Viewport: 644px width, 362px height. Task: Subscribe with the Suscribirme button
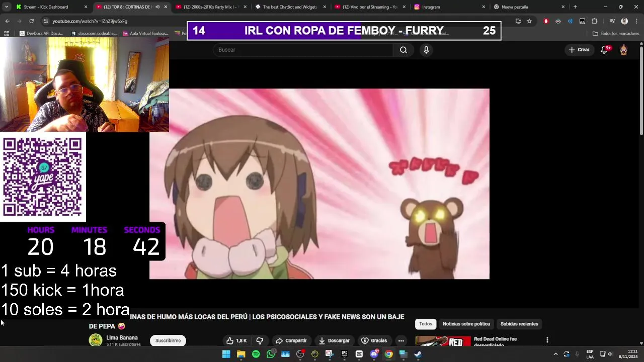[168, 340]
